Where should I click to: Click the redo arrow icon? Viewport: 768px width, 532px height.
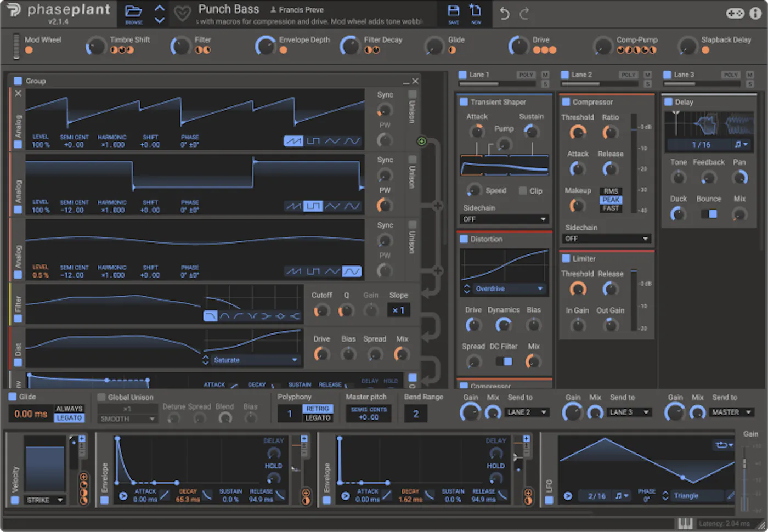[524, 14]
